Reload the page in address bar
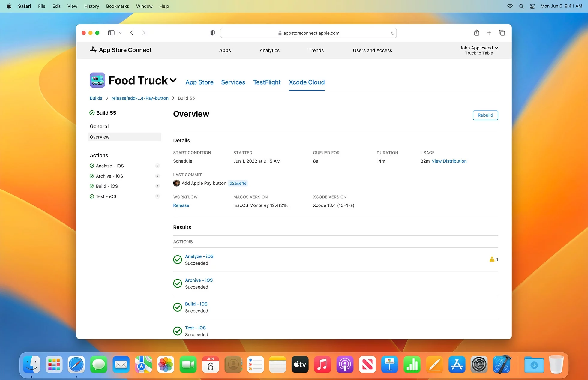 point(392,33)
